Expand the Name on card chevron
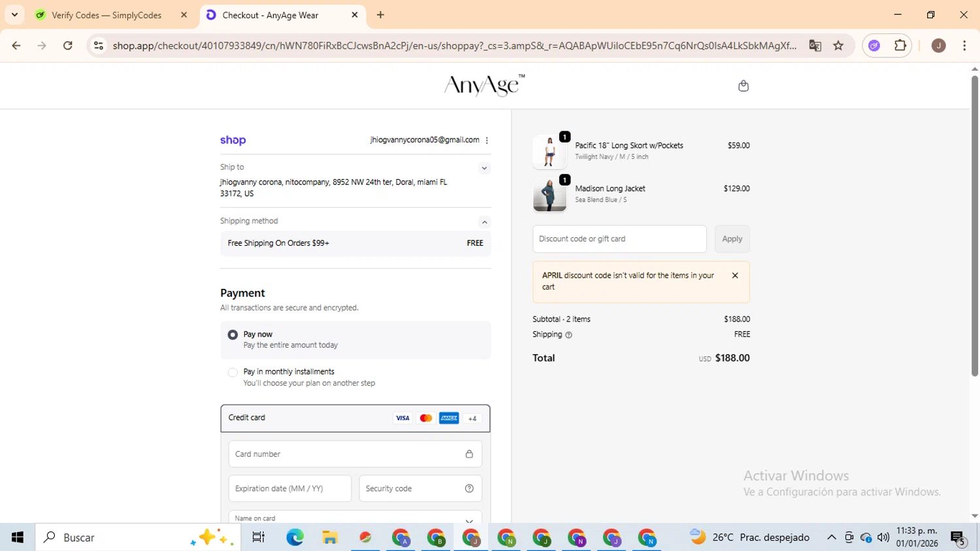This screenshot has width=980, height=551. [469, 521]
